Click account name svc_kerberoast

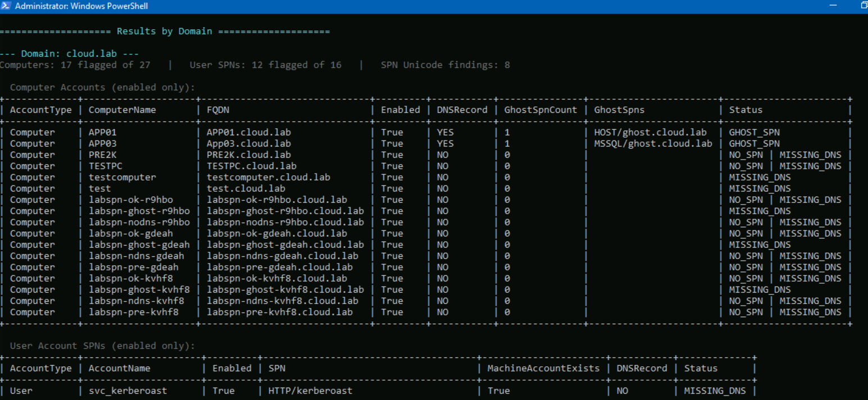pos(128,391)
